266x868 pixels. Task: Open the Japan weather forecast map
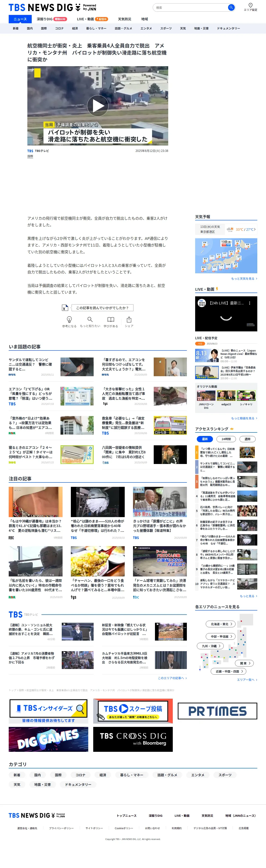point(226,256)
